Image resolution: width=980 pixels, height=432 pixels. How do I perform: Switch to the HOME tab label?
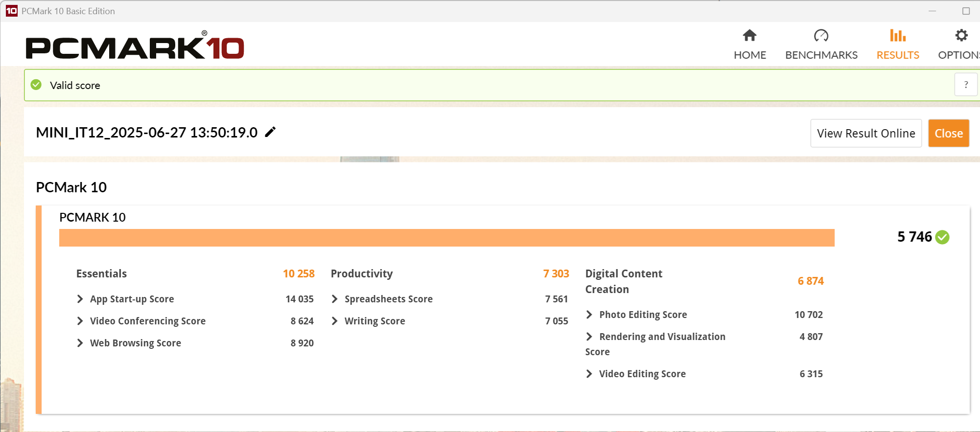tap(749, 55)
